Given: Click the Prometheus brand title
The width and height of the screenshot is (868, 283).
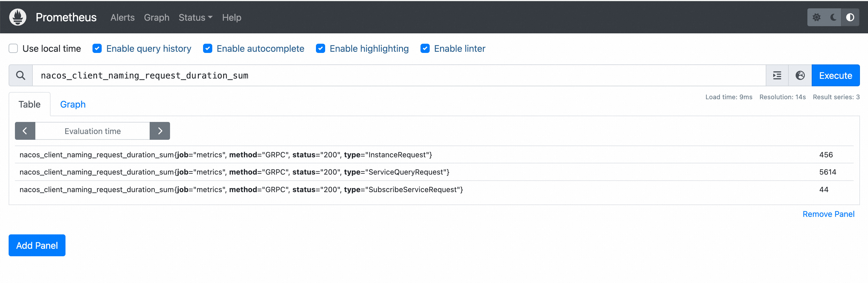Looking at the screenshot, I should pos(66,18).
